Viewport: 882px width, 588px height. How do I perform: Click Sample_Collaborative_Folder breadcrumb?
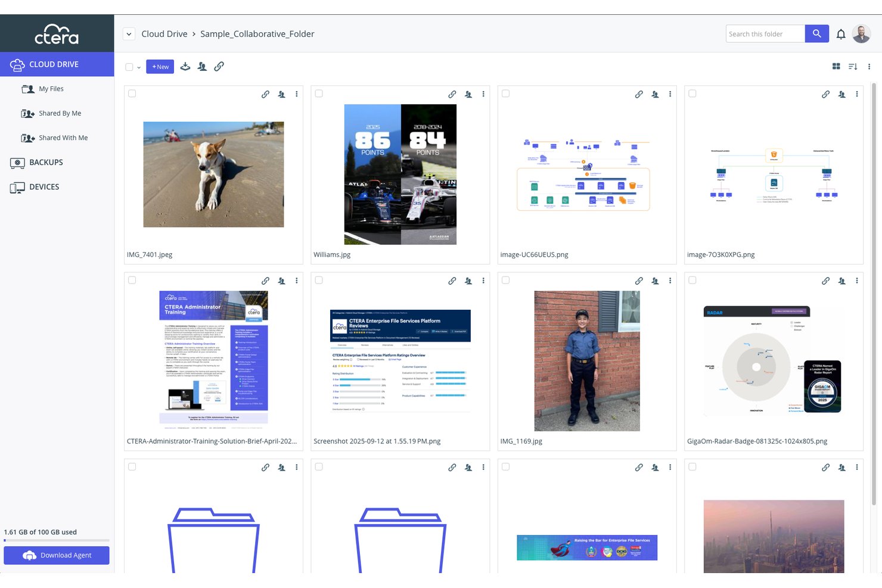click(257, 34)
